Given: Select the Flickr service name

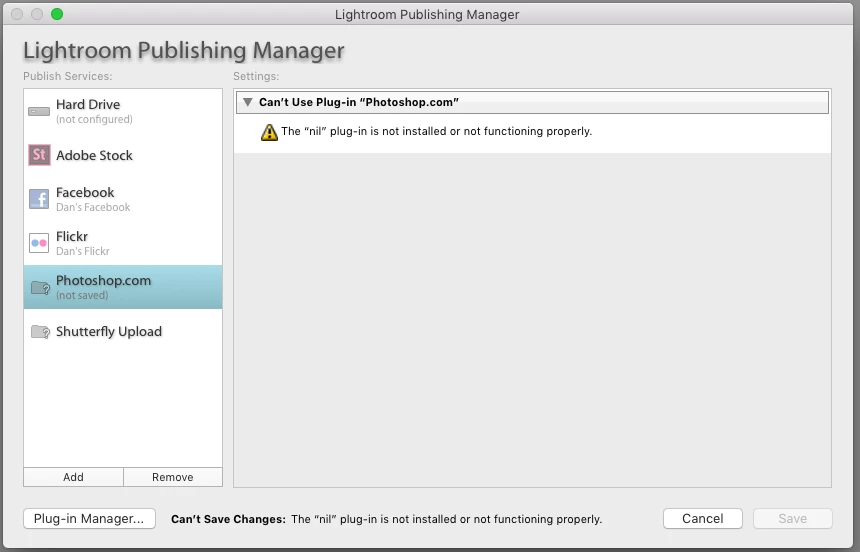Looking at the screenshot, I should pos(72,236).
